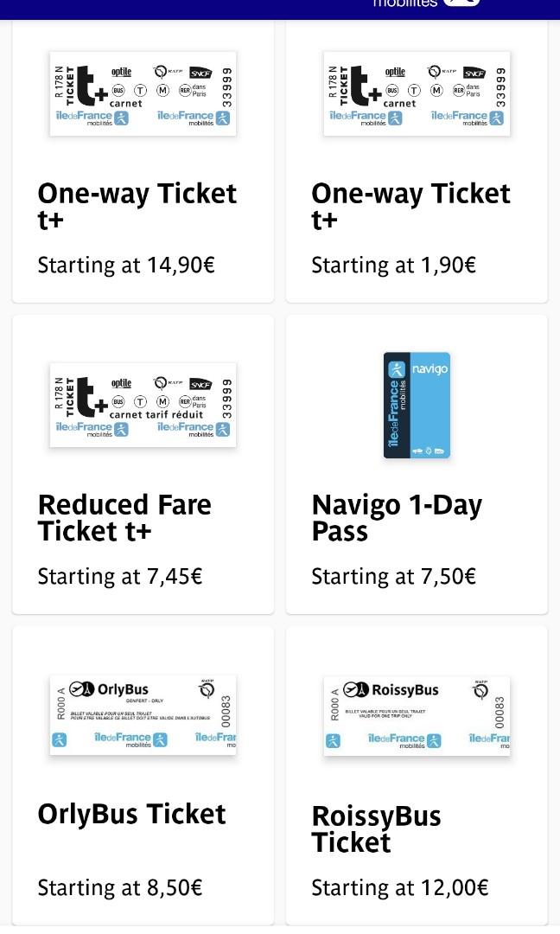This screenshot has height=934, width=560.
Task: Open the One-way Ticket t+ title priced 14,90€
Action: click(x=137, y=206)
